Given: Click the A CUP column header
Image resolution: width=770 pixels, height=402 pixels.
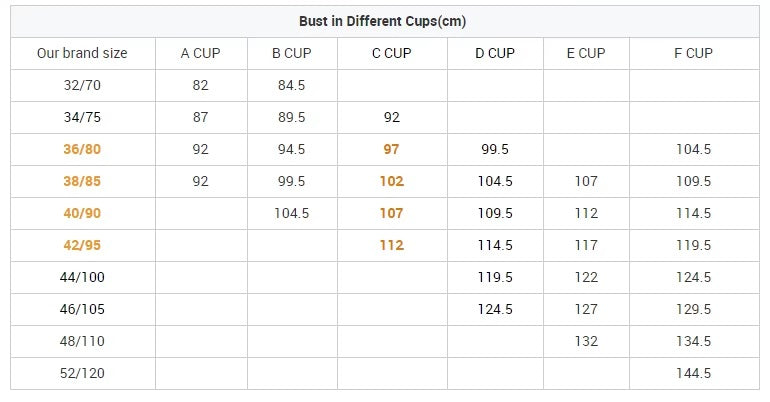Looking at the screenshot, I should point(200,53).
